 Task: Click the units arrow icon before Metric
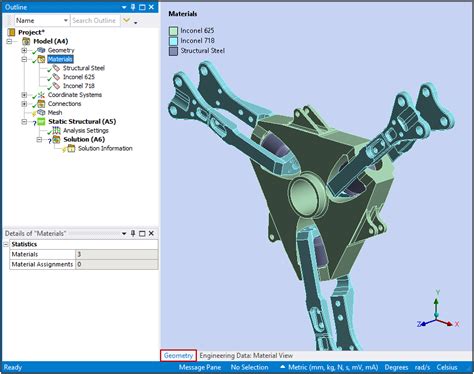[283, 367]
